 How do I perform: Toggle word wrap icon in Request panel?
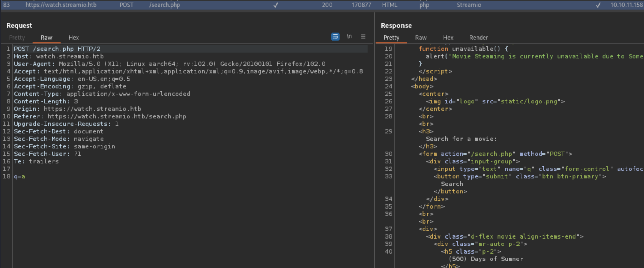tap(335, 37)
